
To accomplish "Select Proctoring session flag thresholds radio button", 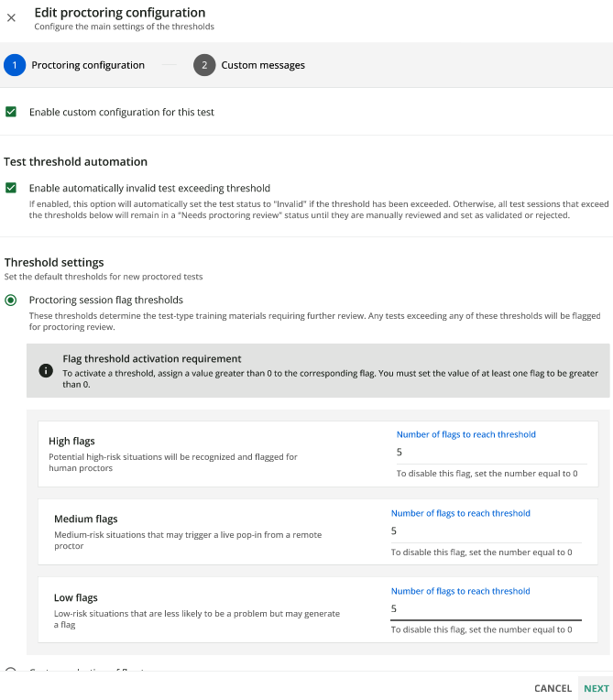I will point(11,300).
